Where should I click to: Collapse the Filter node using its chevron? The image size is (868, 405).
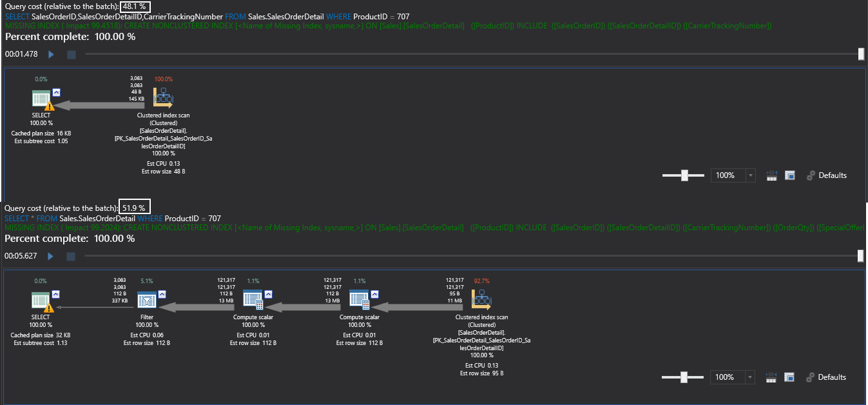162,293
